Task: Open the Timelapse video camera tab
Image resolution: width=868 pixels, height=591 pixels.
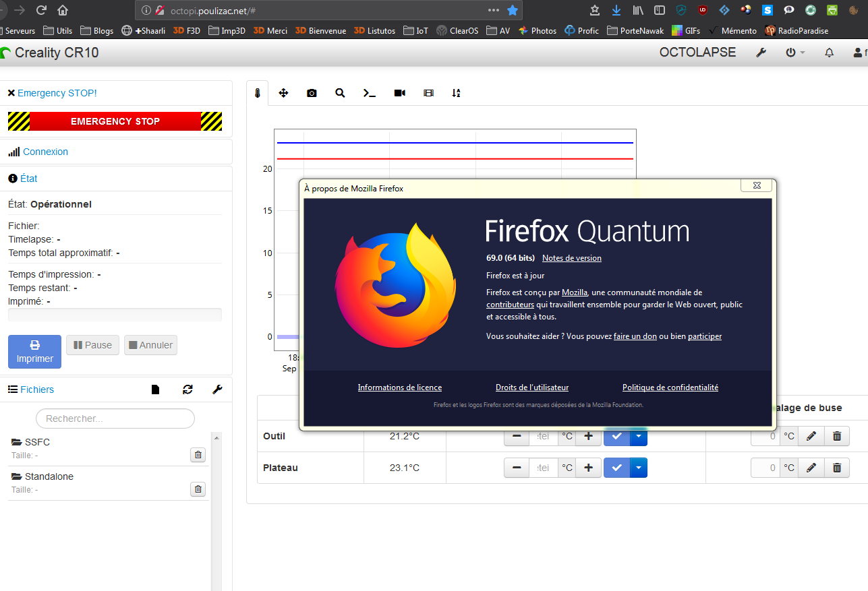Action: click(x=399, y=93)
